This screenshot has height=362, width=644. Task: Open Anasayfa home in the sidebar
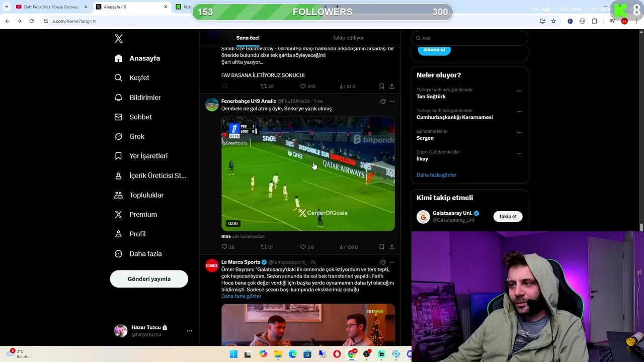(137, 58)
